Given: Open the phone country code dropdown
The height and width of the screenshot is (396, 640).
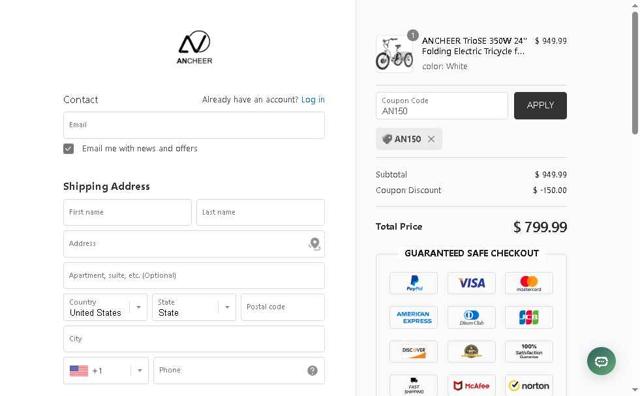Looking at the screenshot, I should [106, 371].
